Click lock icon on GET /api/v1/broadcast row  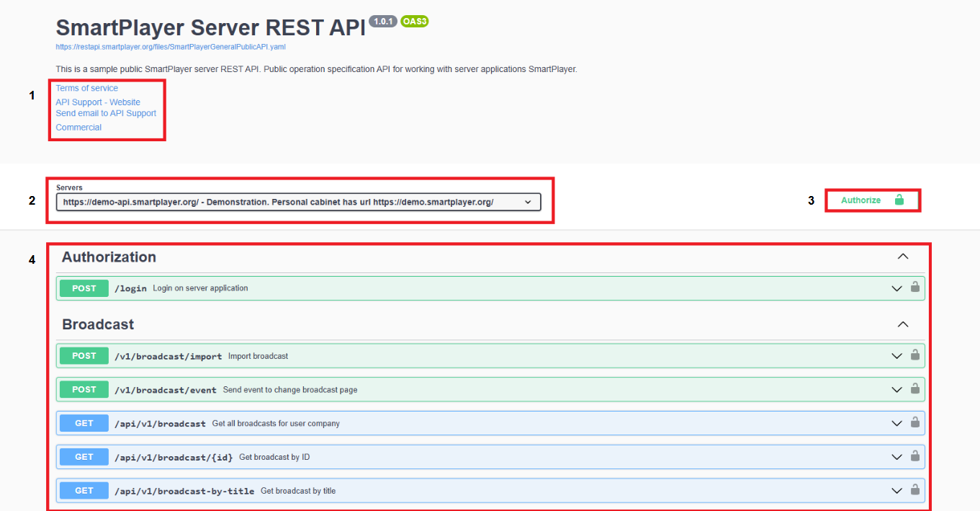(914, 422)
